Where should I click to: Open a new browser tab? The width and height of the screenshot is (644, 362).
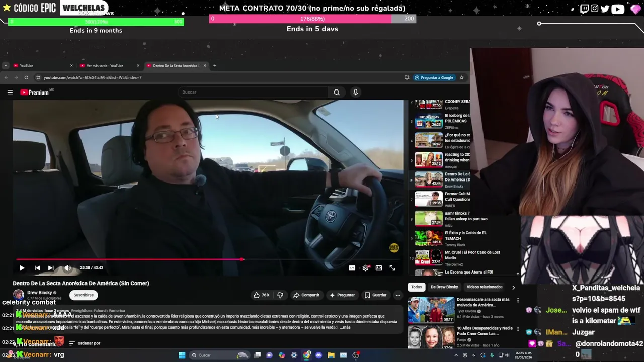(x=215, y=65)
